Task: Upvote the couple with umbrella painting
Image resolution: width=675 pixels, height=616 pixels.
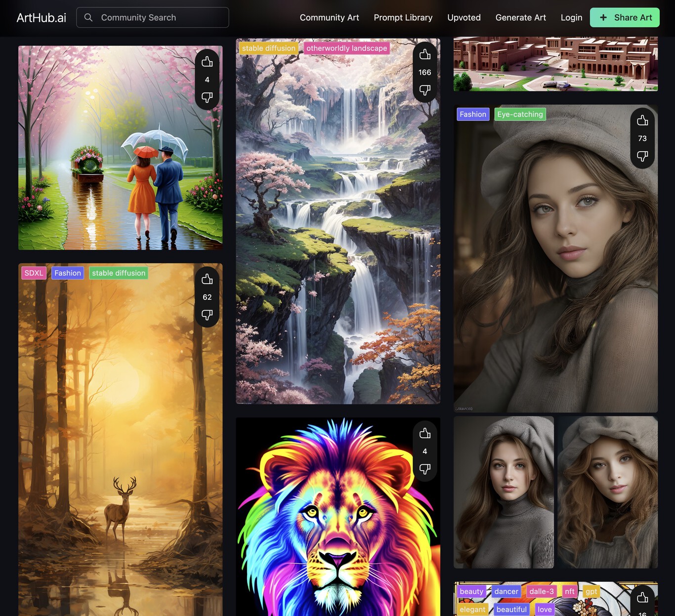Action: coord(207,62)
